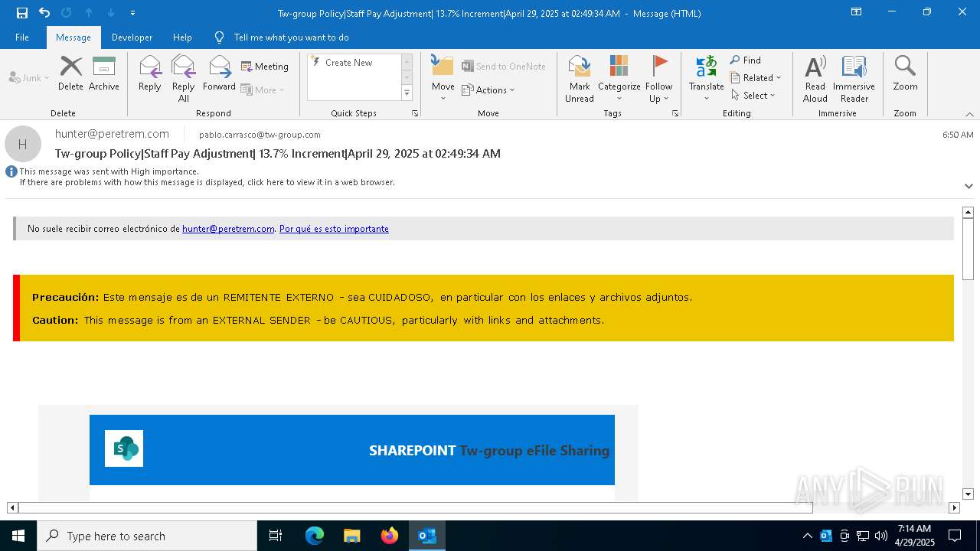Forward this message
This screenshot has height=551, width=980.
220,73
